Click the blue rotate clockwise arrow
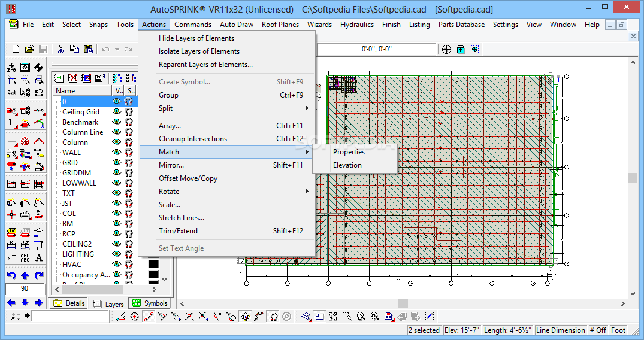Image resolution: width=644 pixels, height=340 pixels. tap(39, 275)
